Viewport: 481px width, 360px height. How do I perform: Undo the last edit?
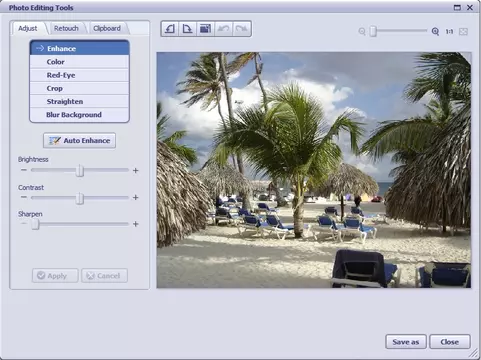(223, 29)
